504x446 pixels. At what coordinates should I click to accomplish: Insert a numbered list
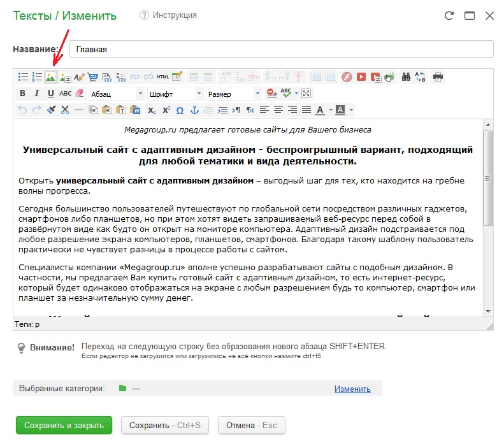coord(38,77)
